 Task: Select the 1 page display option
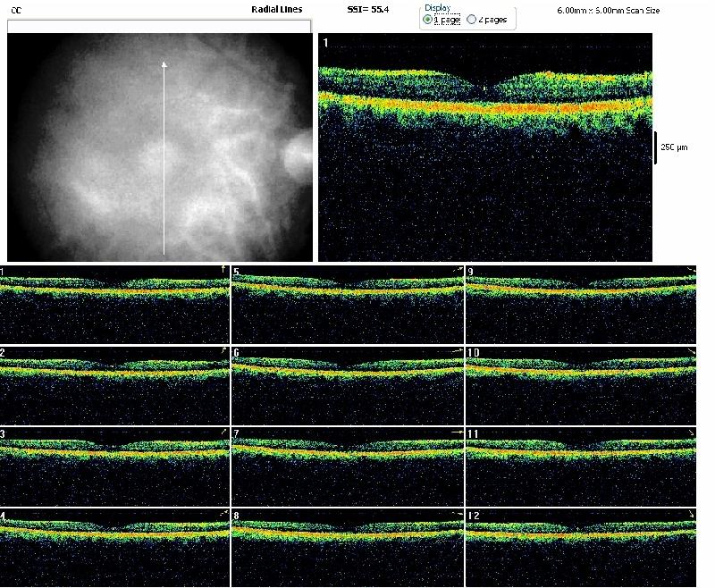pos(427,19)
